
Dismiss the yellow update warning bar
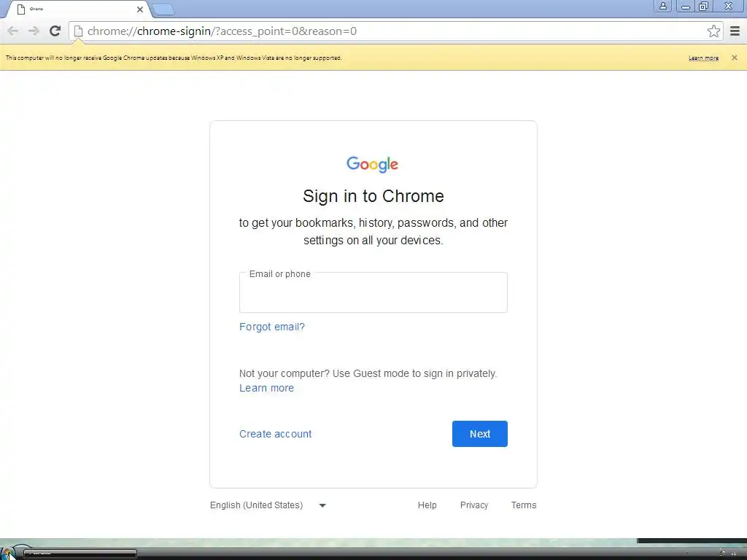[734, 58]
